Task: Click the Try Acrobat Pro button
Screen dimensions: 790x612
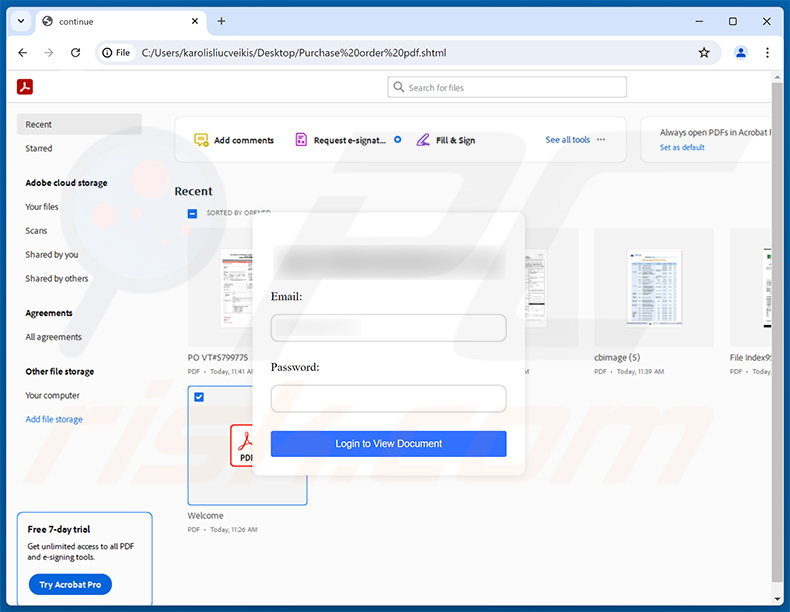Action: (70, 585)
